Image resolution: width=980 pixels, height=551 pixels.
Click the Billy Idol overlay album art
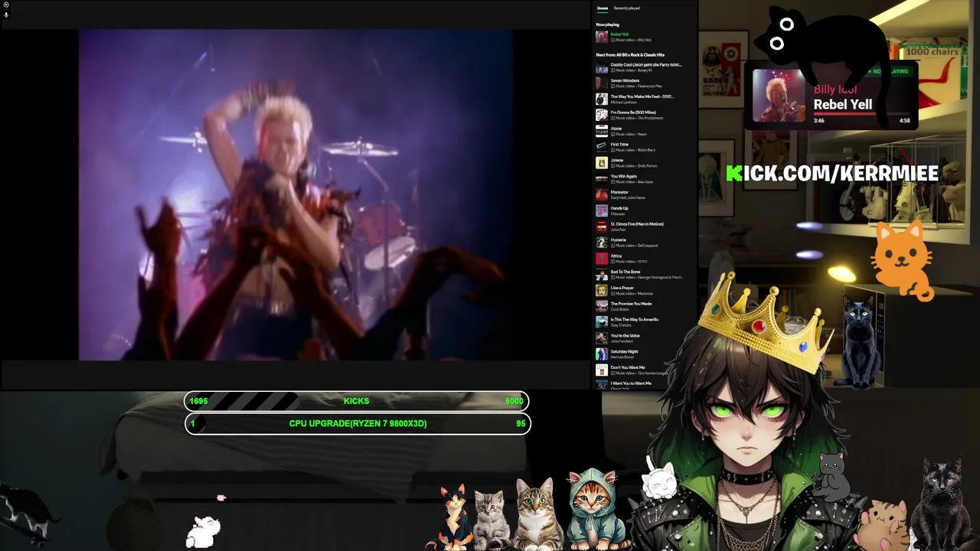click(x=779, y=96)
